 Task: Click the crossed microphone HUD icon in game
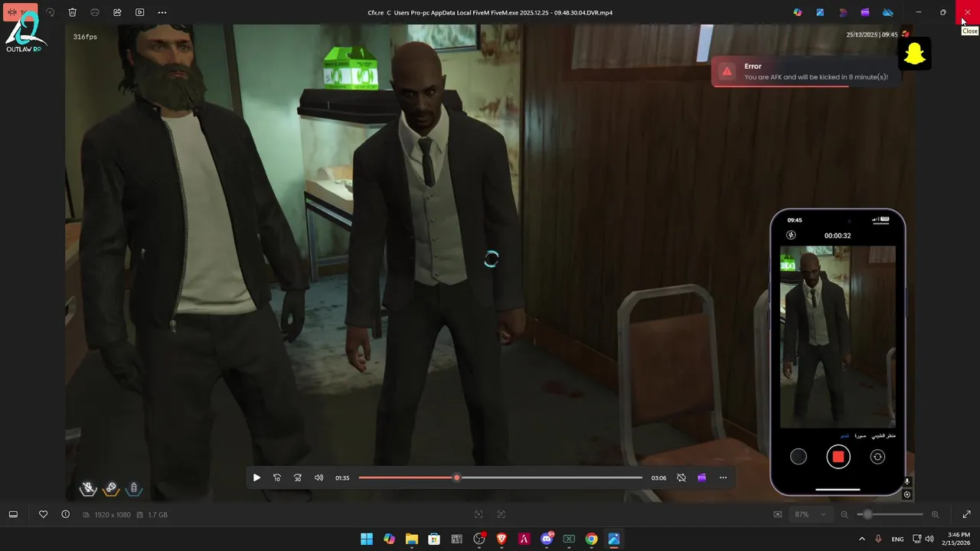(x=89, y=488)
